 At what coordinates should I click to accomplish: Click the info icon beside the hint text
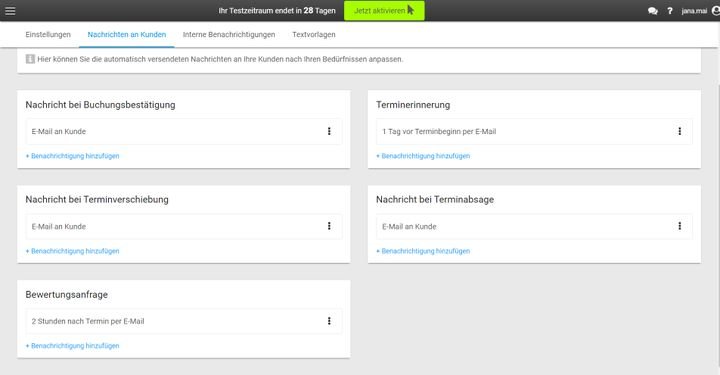pyautogui.click(x=30, y=59)
